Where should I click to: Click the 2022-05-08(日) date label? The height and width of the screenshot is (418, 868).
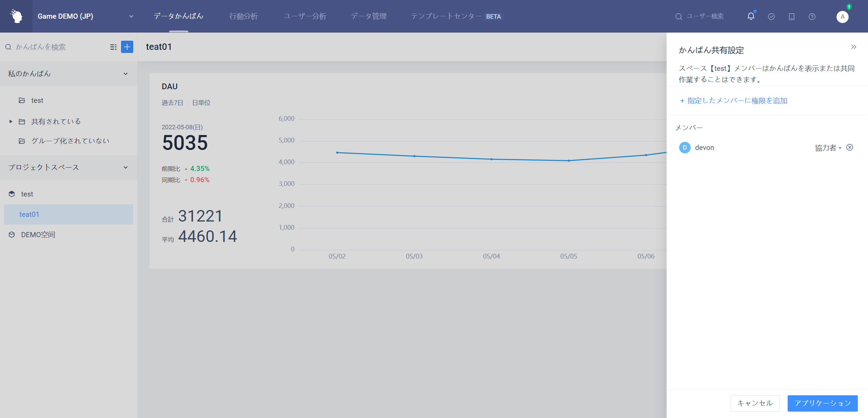(x=182, y=127)
